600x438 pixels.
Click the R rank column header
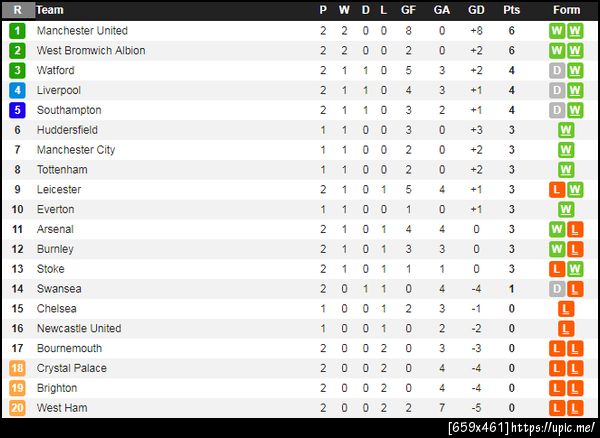click(x=17, y=10)
